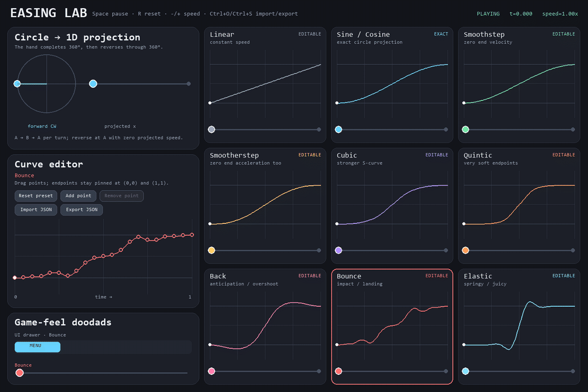Click Export JSON button
This screenshot has height=392, width=588.
click(81, 210)
